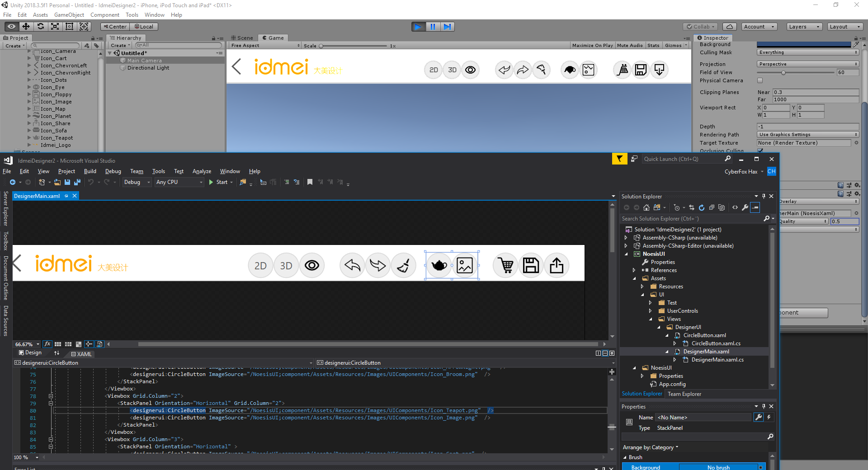This screenshot has height=470, width=868.
Task: Click the undo arrow icon in XAML designer
Action: (x=352, y=266)
